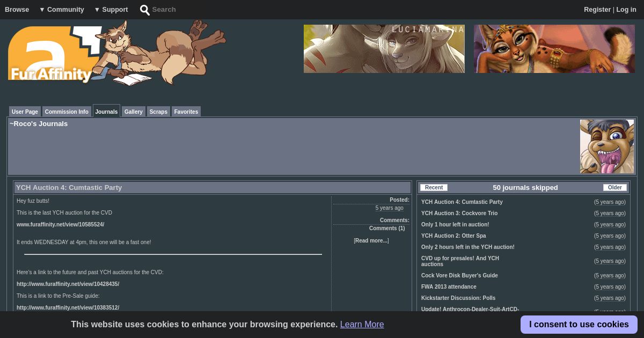
Task: Switch to the Commission Info tab
Action: coord(67,112)
